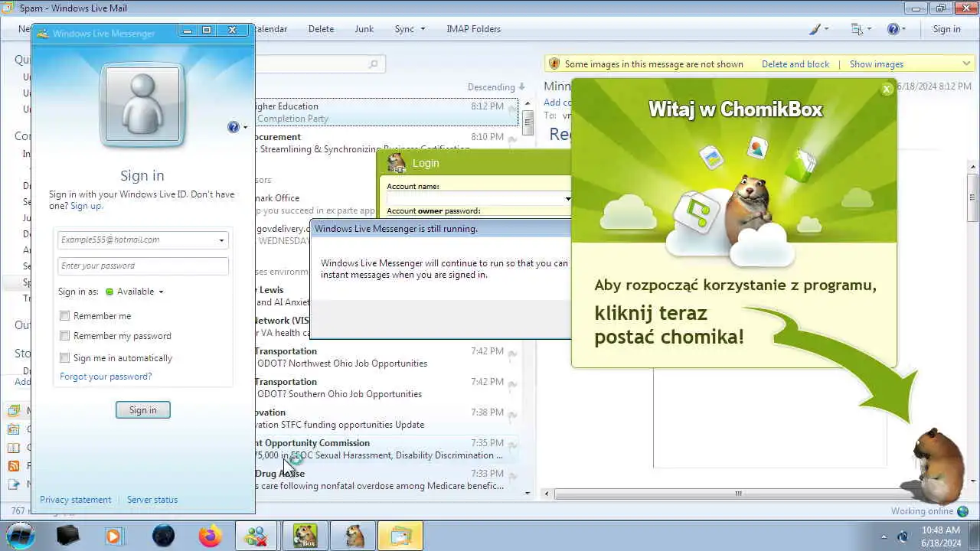
Task: Click the tray volume network icon
Action: [903, 536]
